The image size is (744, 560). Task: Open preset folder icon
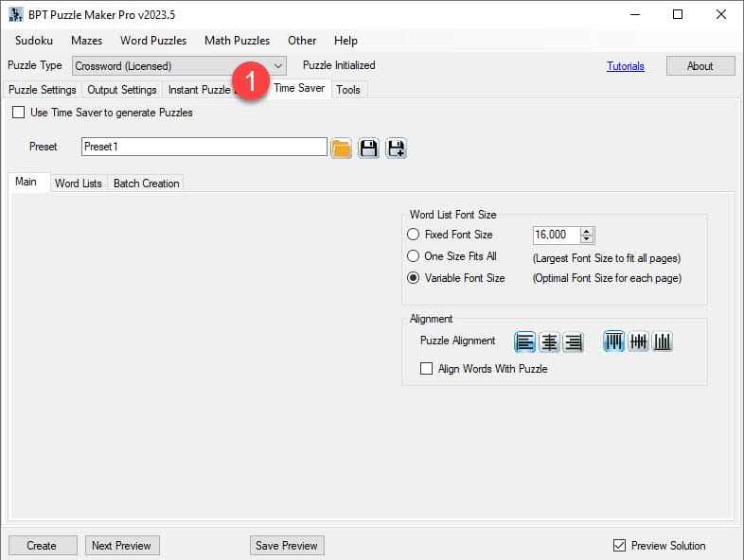342,148
